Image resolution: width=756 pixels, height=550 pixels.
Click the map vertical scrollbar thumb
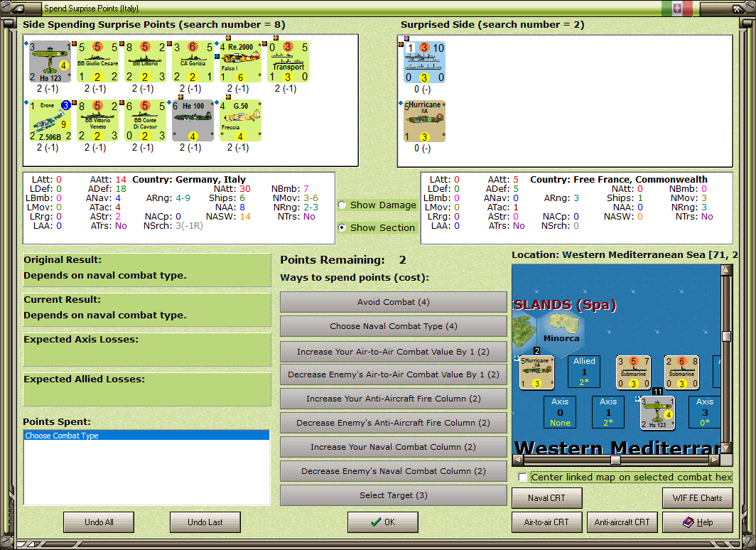click(x=726, y=336)
